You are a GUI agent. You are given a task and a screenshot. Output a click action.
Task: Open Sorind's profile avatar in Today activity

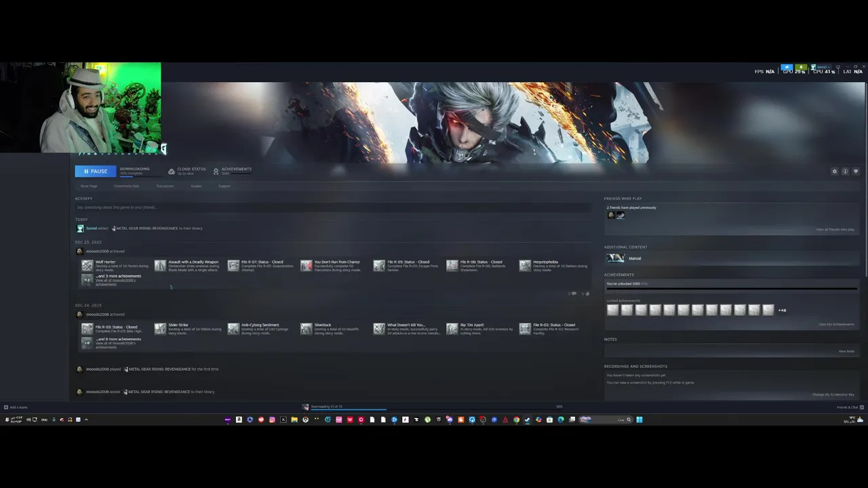80,228
